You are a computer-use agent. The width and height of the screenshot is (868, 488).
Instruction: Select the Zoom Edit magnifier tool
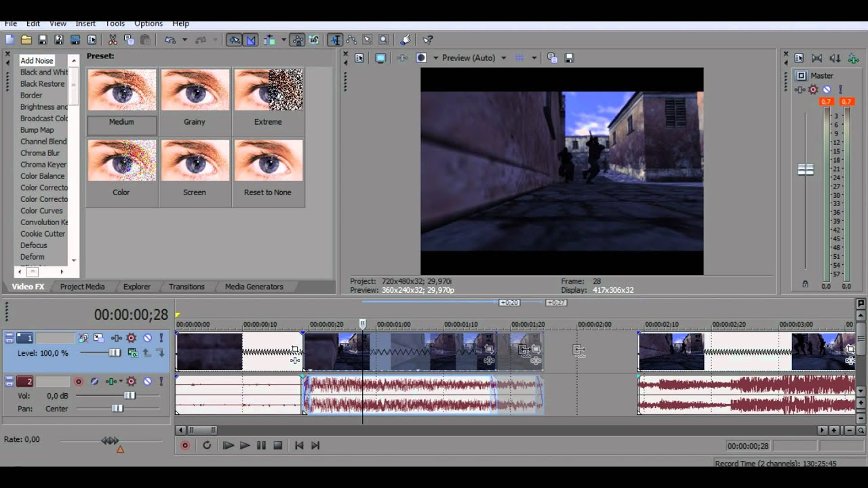[x=384, y=40]
